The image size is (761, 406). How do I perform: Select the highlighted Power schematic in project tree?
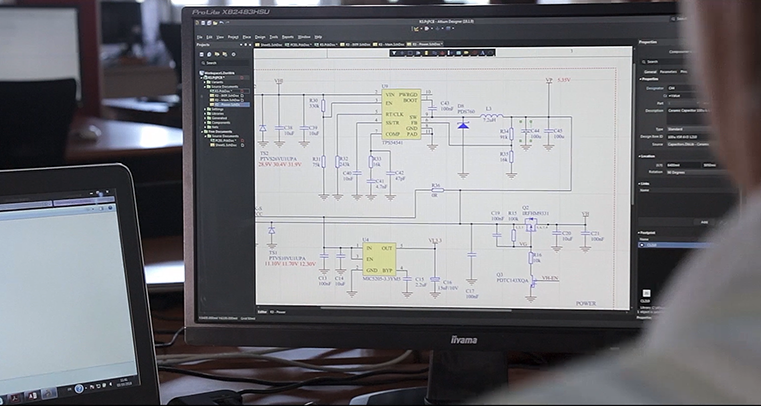(224, 102)
